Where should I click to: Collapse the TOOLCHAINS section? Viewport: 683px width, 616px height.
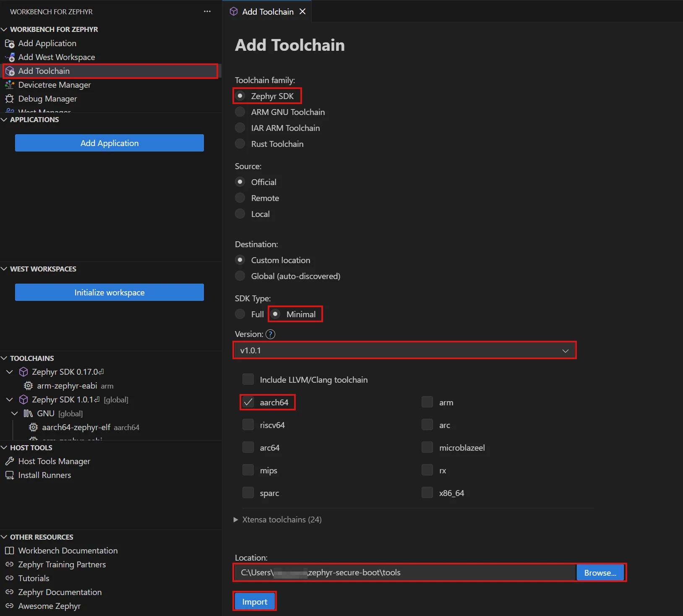[4, 359]
